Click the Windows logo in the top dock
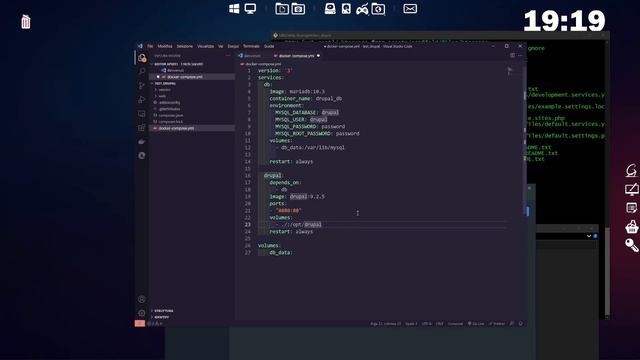The width and height of the screenshot is (640, 360). click(x=234, y=9)
